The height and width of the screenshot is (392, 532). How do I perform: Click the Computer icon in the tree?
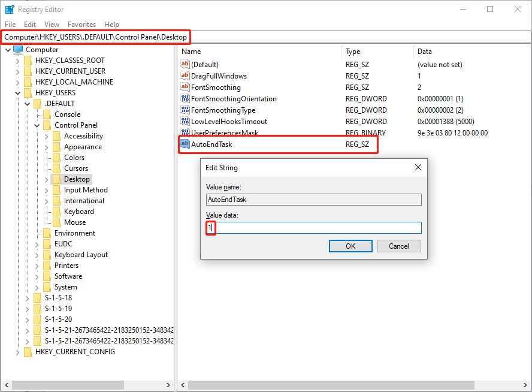(x=18, y=50)
